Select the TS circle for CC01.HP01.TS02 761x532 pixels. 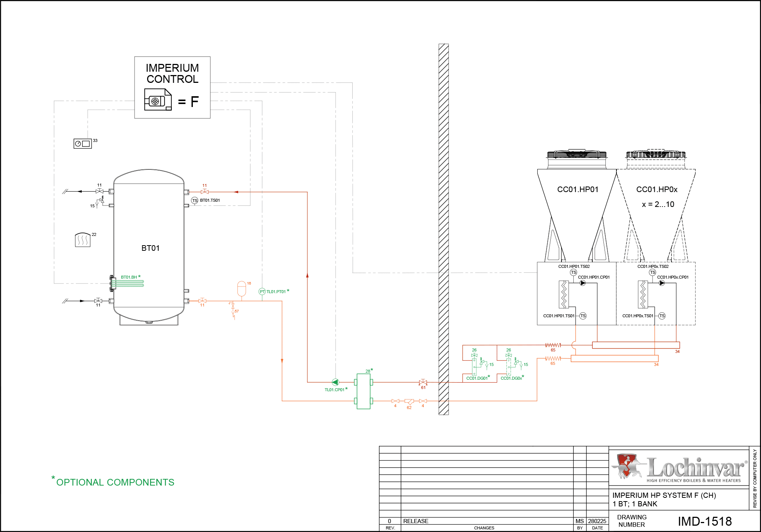point(573,273)
